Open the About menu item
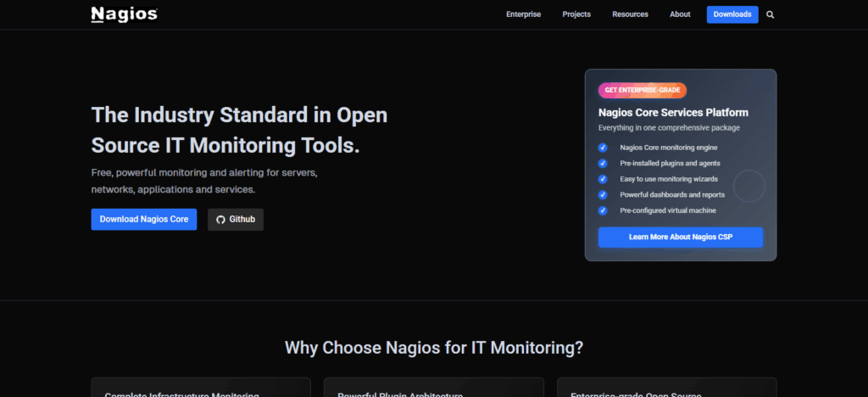 680,14
